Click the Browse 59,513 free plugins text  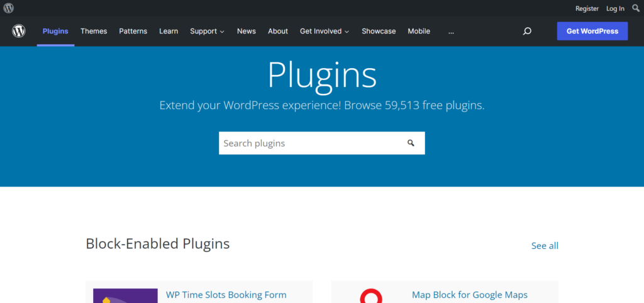[414, 105]
